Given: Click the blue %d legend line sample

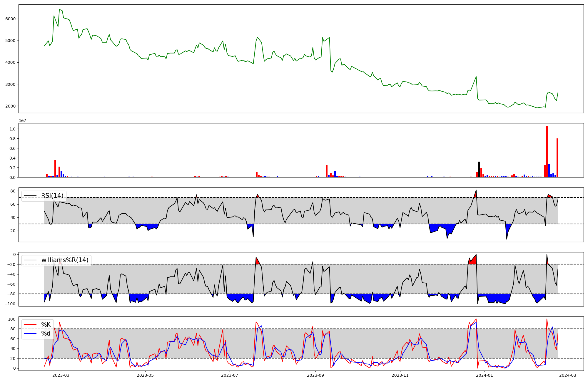Looking at the screenshot, I should tap(30, 334).
